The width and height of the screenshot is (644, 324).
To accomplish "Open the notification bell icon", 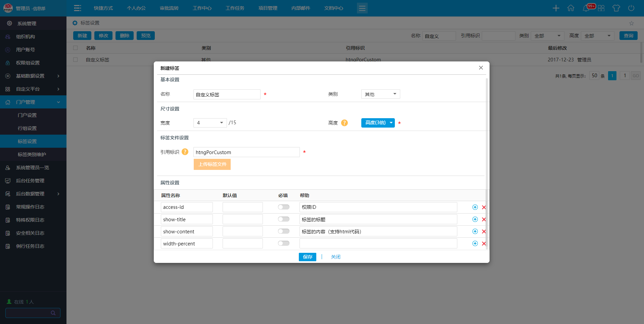I will (x=586, y=8).
